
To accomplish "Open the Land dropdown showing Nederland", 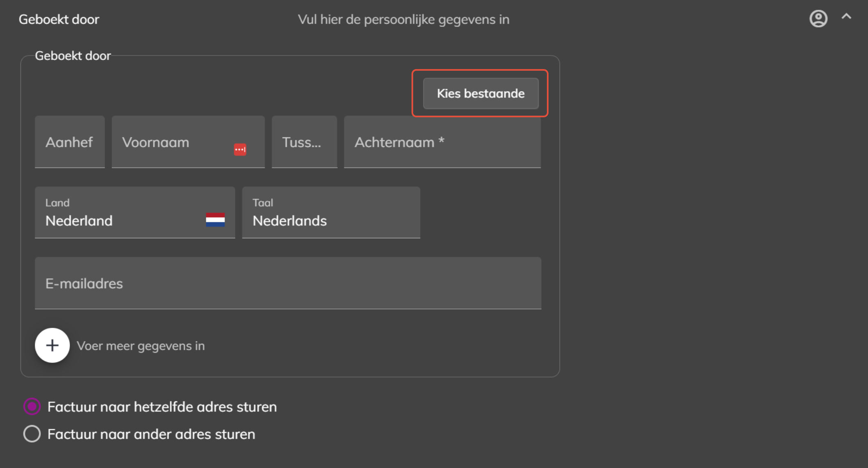I will point(135,213).
